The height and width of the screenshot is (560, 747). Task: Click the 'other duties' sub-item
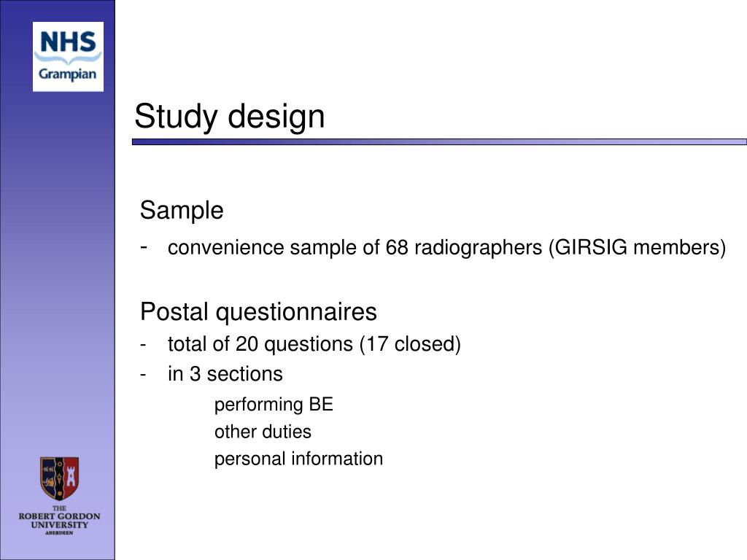[x=263, y=432]
